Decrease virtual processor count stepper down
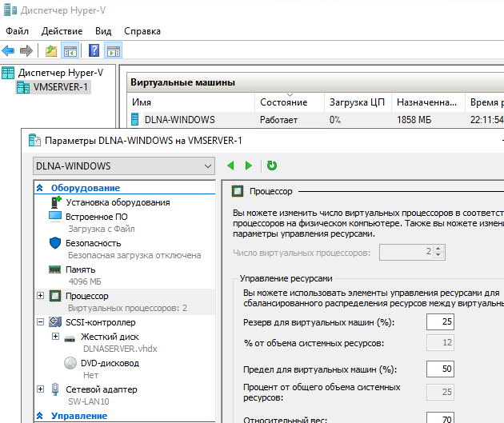The image size is (504, 423). [x=438, y=255]
